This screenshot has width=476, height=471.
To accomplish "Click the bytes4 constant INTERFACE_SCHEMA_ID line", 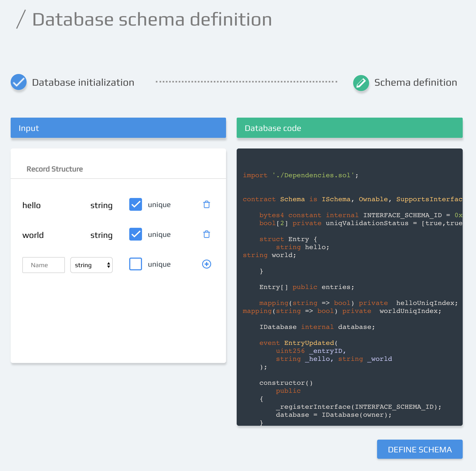I will (361, 215).
